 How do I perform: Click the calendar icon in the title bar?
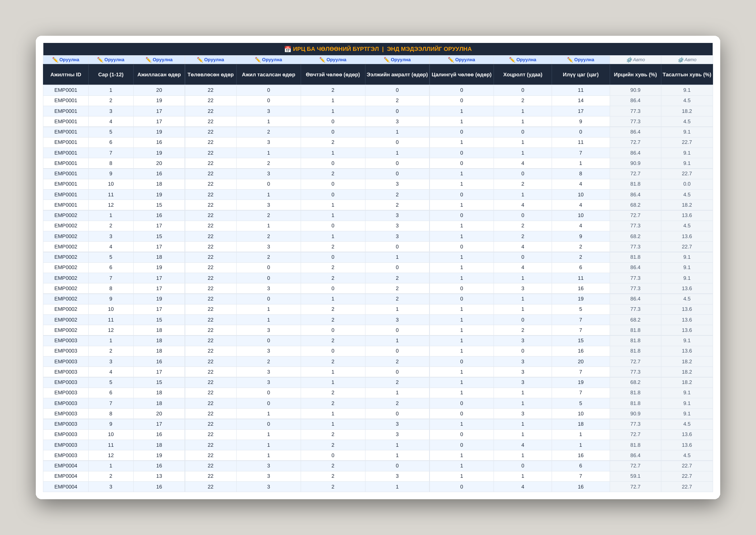point(288,49)
